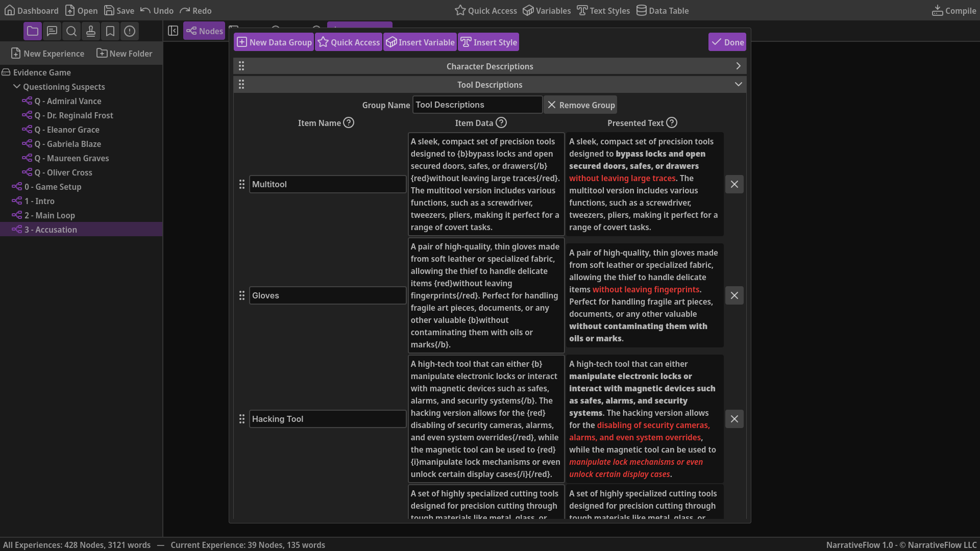The width and height of the screenshot is (980, 551).
Task: Open Text Styles in top menu
Action: click(603, 11)
